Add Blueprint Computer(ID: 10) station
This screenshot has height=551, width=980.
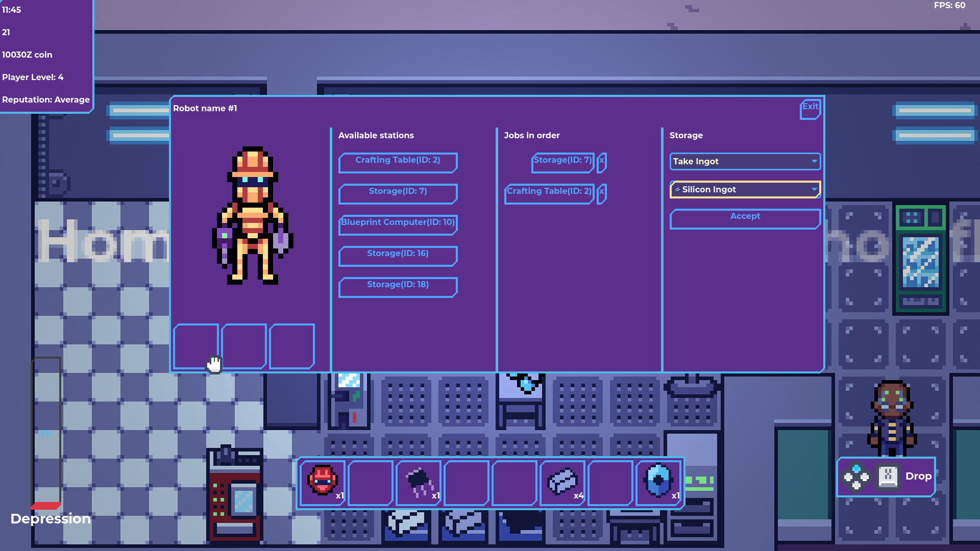coord(398,224)
